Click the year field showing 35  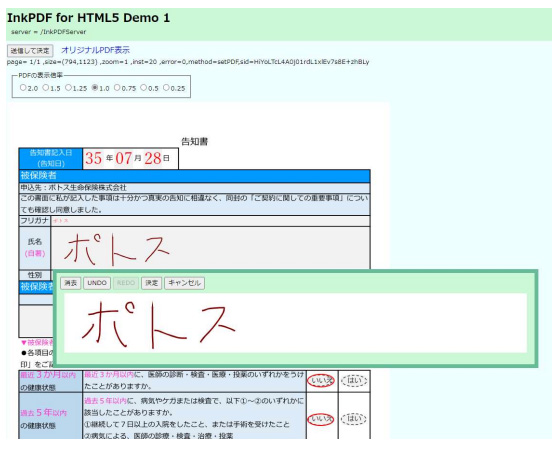pos(94,158)
